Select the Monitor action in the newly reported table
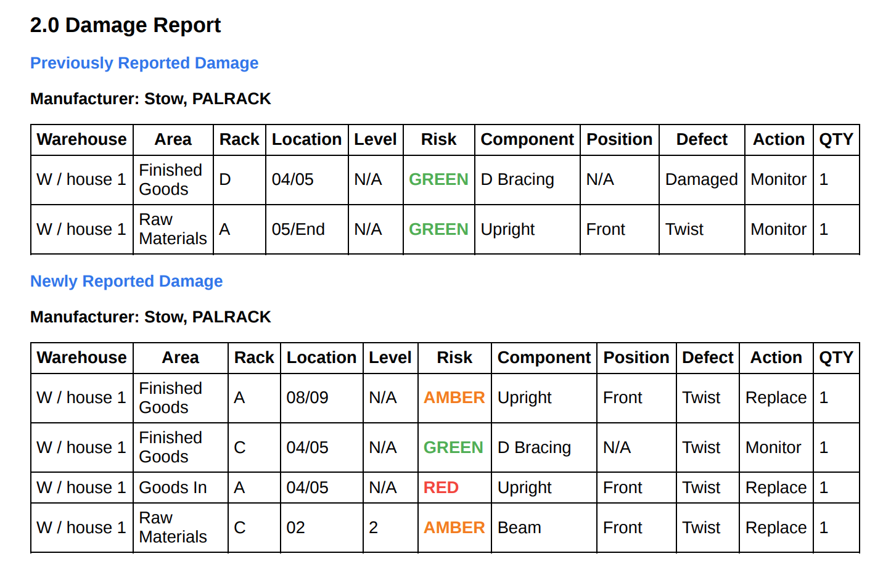The image size is (883, 588). [773, 447]
